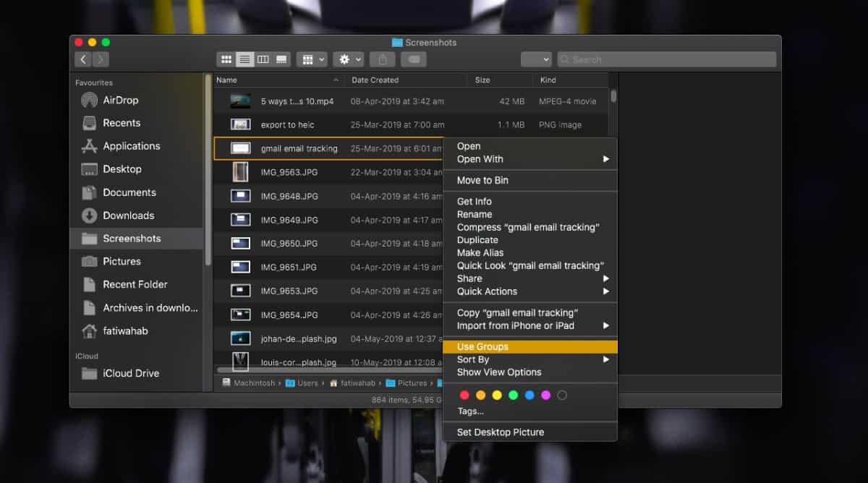Choose Move to Bin from context menu
Image resolution: width=868 pixels, height=483 pixels.
(x=482, y=181)
